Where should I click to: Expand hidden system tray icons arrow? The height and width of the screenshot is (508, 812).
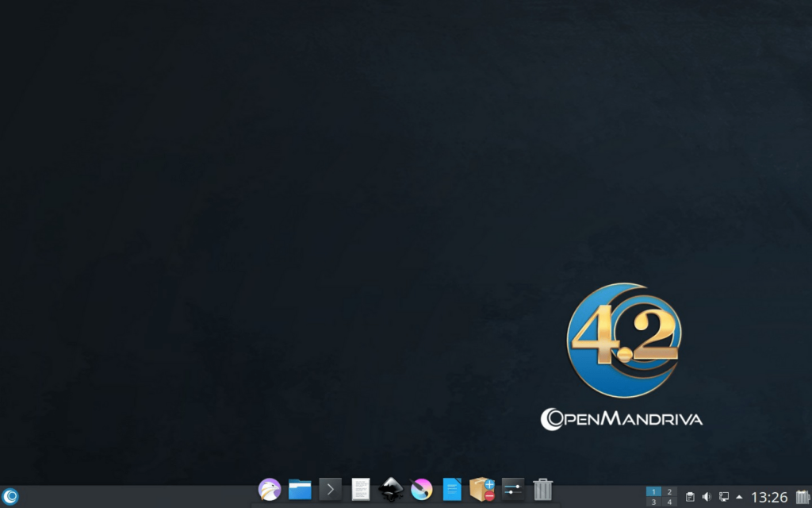click(739, 497)
